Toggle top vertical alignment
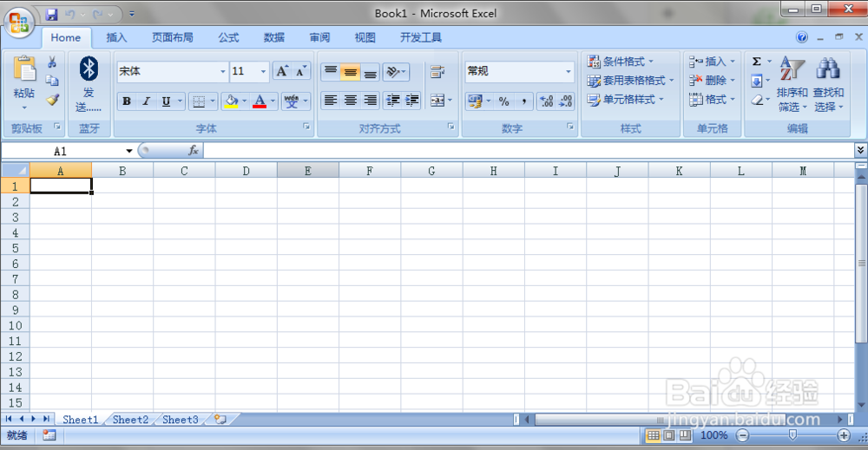The height and width of the screenshot is (450, 868). coord(331,72)
